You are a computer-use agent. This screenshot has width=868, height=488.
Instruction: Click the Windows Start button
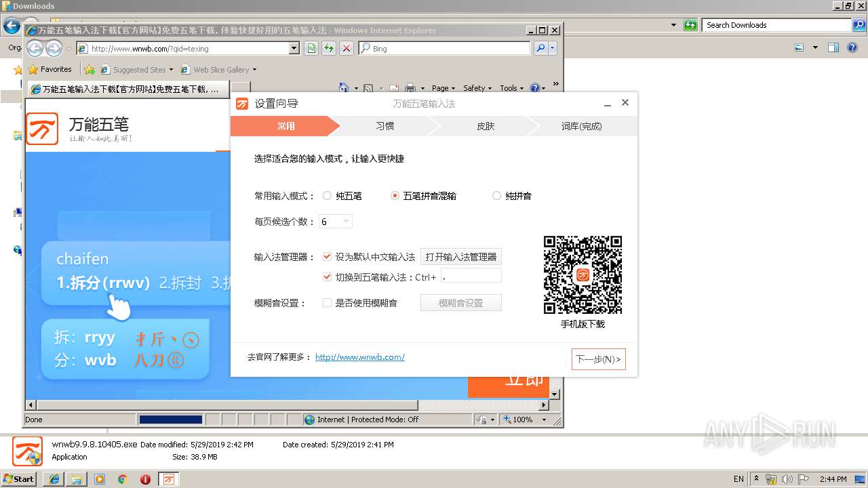pos(18,479)
